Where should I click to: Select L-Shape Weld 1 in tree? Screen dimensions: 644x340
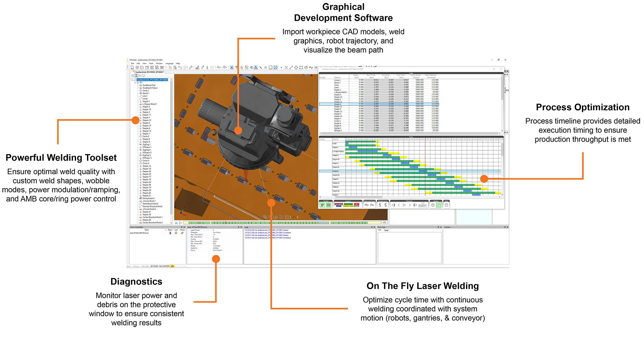tap(149, 104)
